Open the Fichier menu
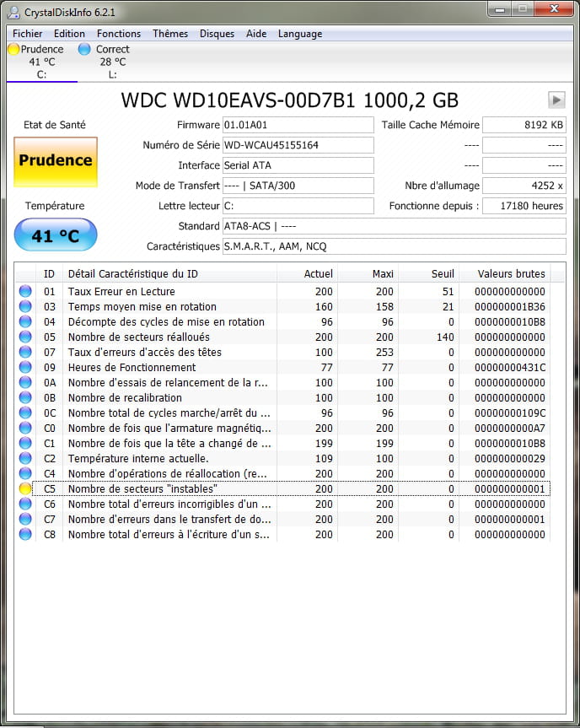 pos(27,34)
